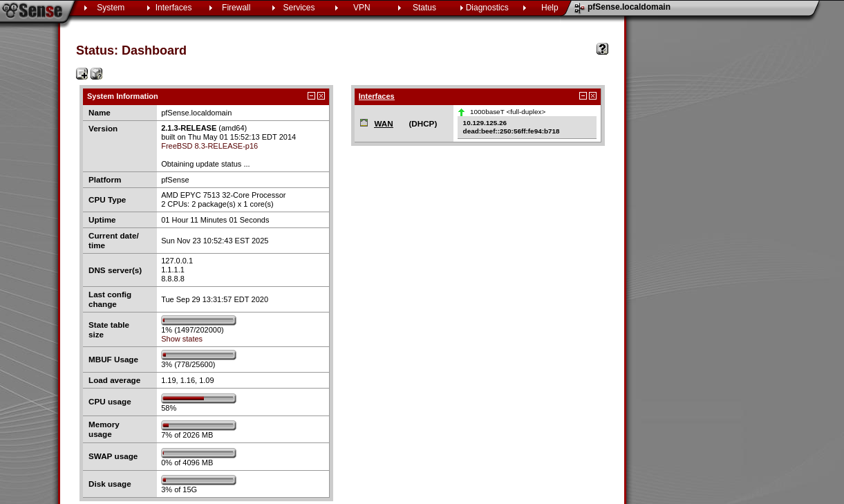The image size is (844, 504).
Task: Click the CPU usage progress bar
Action: 198,398
